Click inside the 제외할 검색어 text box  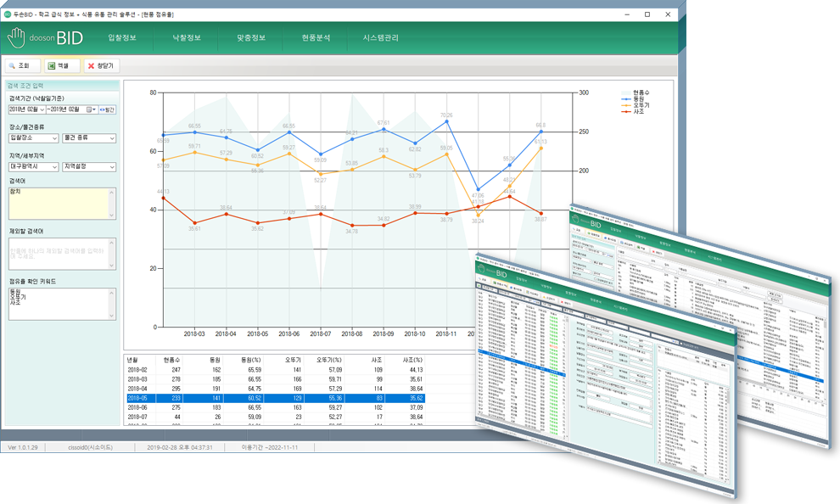(x=59, y=253)
